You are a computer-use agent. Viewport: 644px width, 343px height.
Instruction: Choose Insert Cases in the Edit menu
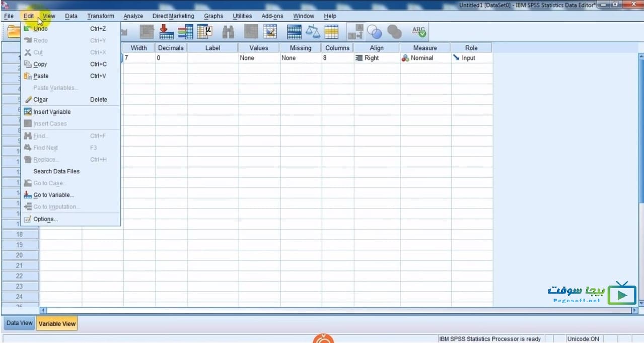[70, 123]
